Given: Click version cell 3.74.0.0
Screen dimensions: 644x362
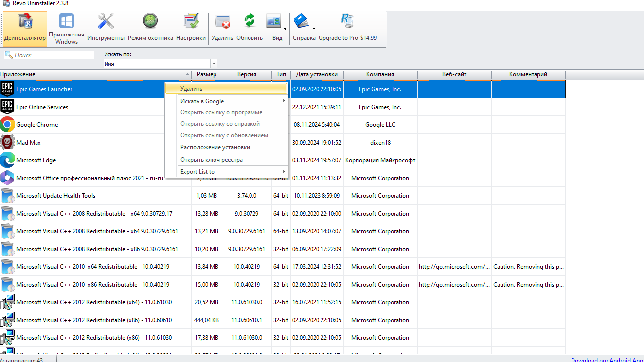Looking at the screenshot, I should 247,196.
